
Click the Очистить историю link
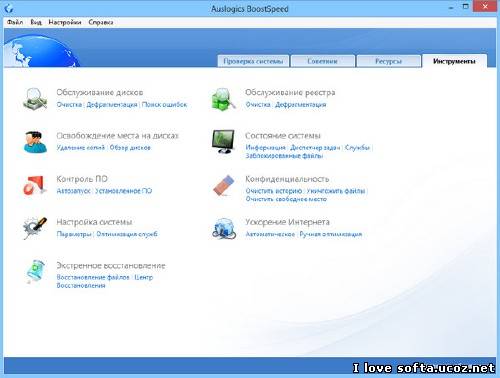[274, 191]
